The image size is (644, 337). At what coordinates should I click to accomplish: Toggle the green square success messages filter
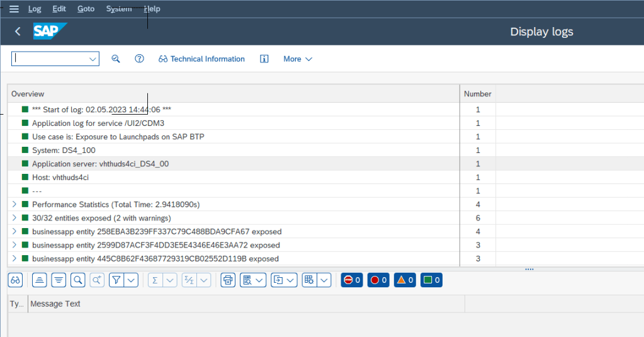pyautogui.click(x=431, y=280)
